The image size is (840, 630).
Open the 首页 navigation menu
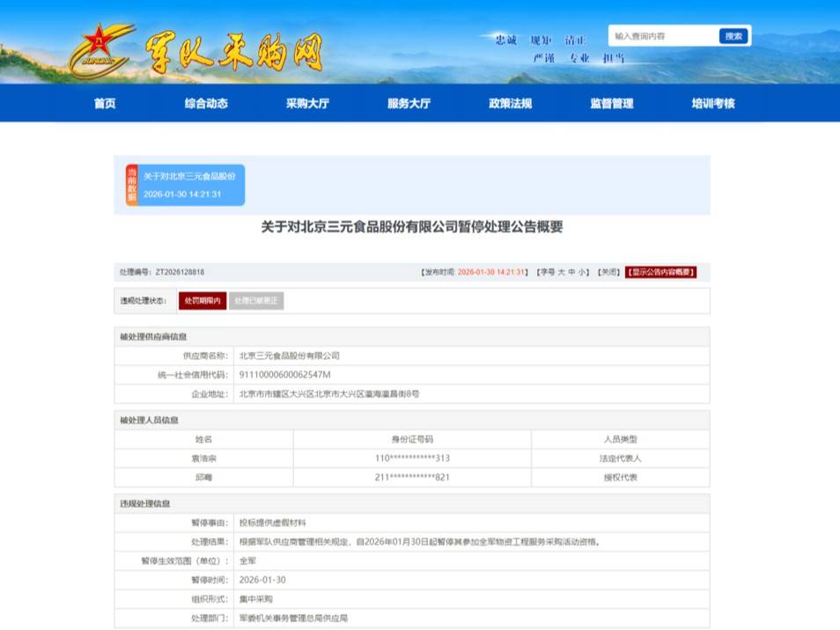[x=105, y=104]
